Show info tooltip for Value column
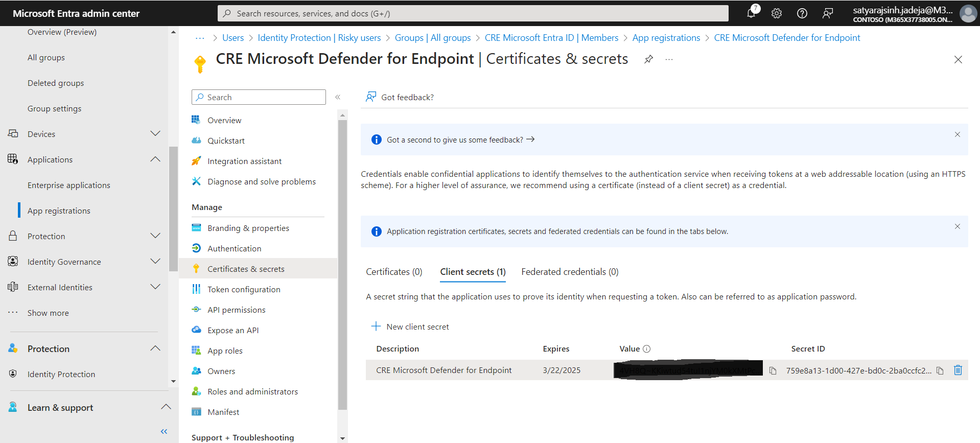 tap(646, 349)
